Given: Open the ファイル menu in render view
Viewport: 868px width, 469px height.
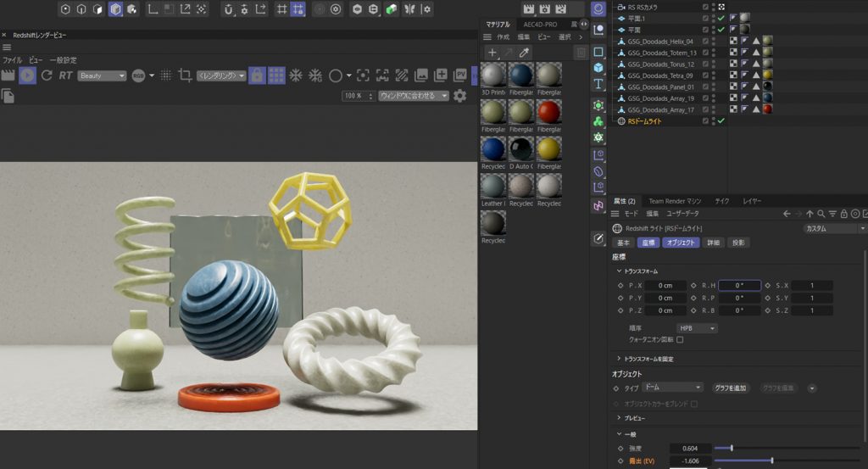Looking at the screenshot, I should tap(12, 60).
